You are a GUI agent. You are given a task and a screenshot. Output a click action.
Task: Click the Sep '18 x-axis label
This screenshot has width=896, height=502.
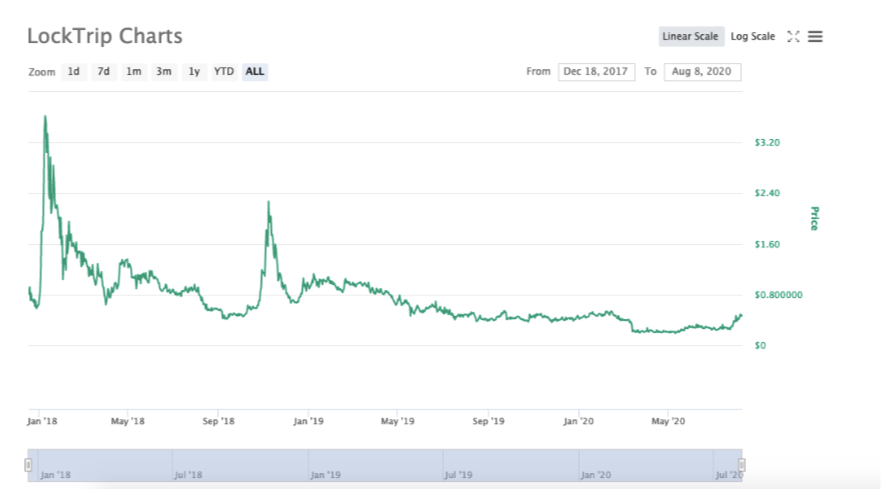pyautogui.click(x=218, y=421)
